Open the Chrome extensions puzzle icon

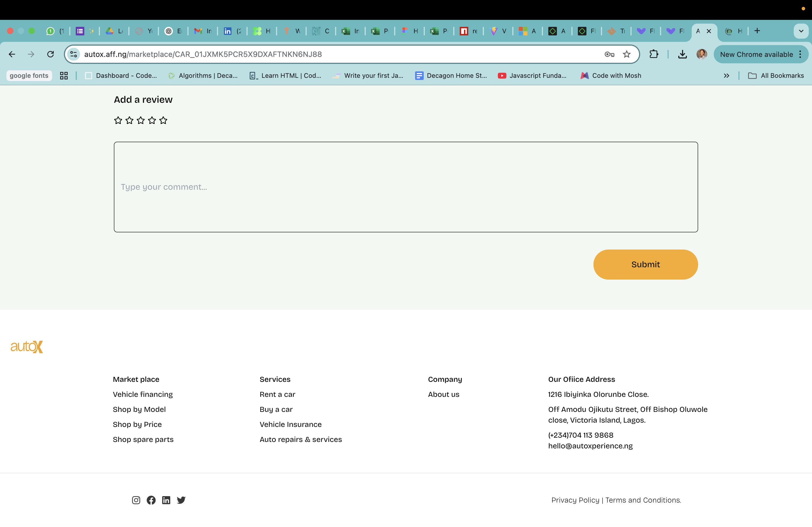[654, 54]
